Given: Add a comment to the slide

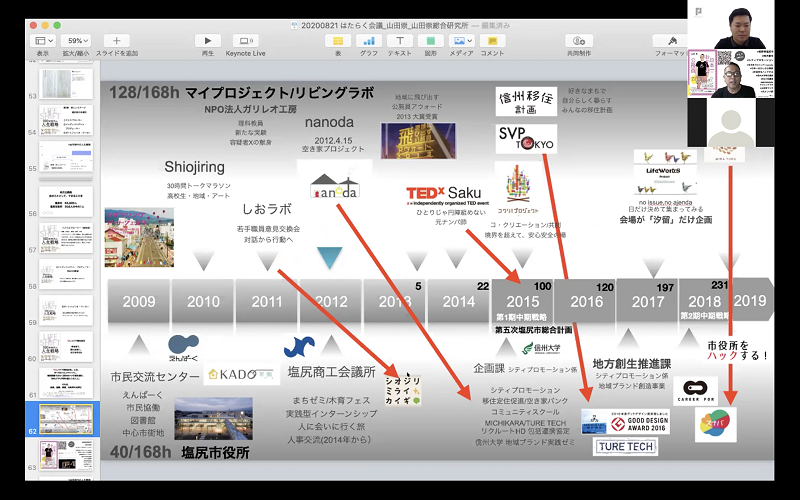Looking at the screenshot, I should click(494, 40).
